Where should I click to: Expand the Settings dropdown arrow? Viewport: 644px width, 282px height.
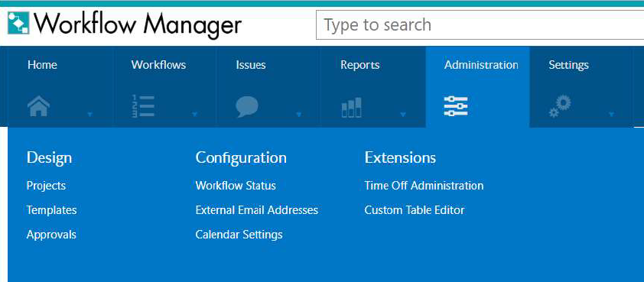612,115
